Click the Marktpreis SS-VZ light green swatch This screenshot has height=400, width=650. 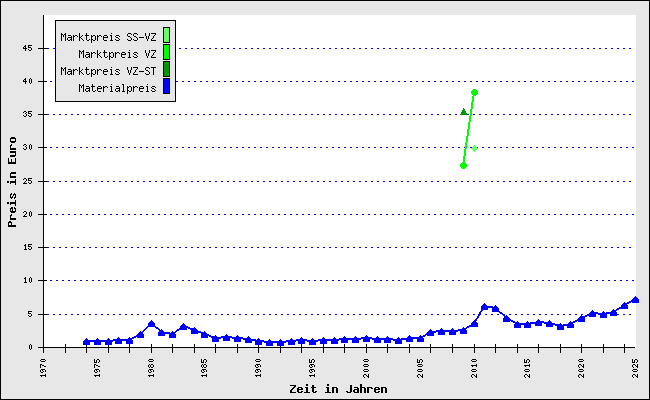point(166,35)
